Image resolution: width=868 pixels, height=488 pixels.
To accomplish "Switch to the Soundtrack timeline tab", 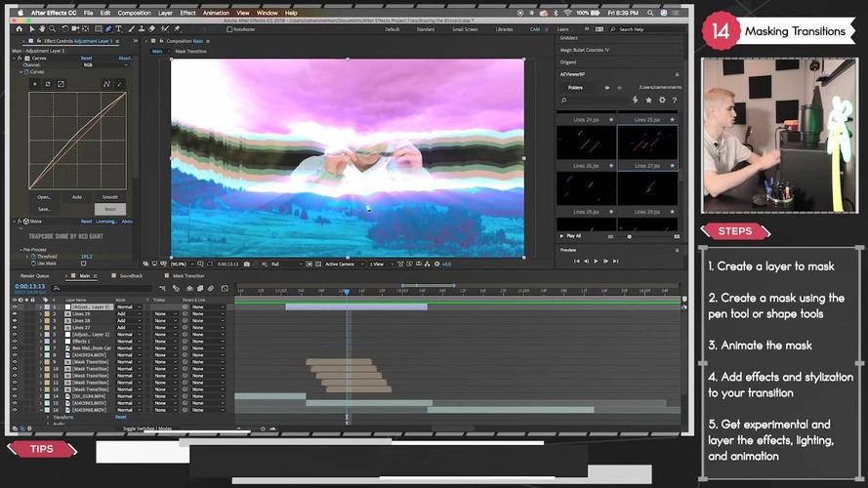I will click(x=131, y=275).
